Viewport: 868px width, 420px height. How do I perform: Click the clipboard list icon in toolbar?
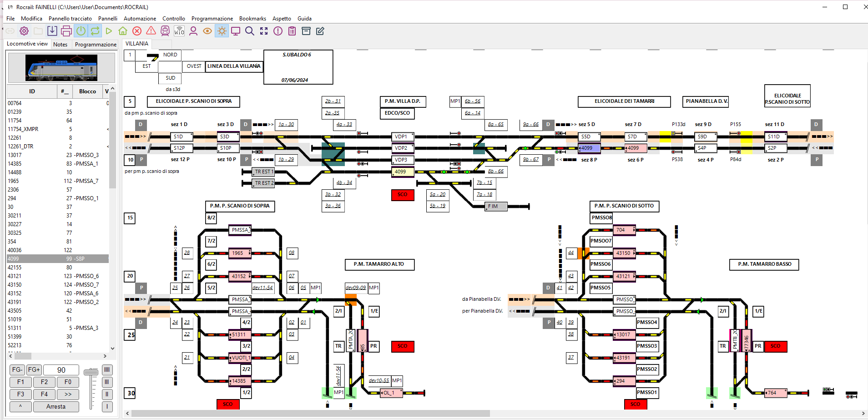coord(292,31)
